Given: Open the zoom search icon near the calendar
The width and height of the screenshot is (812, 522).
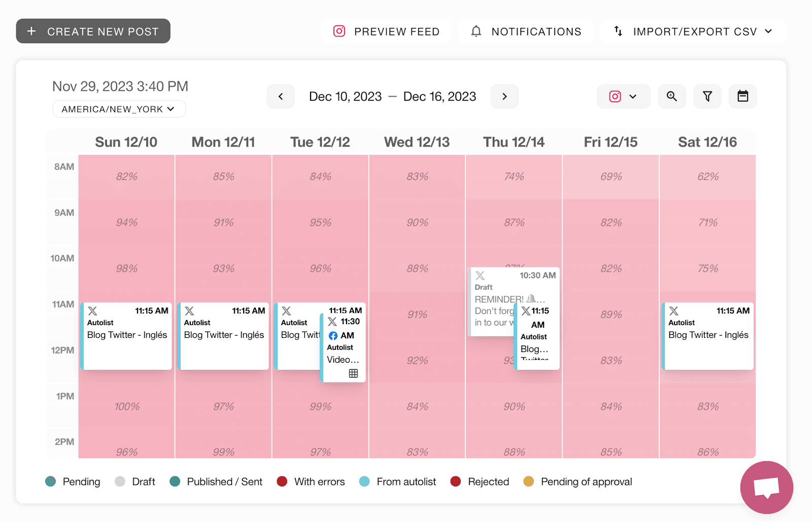Looking at the screenshot, I should point(672,96).
